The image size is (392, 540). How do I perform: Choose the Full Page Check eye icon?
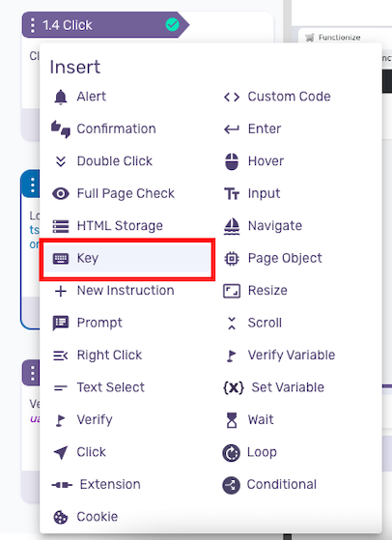pos(61,193)
